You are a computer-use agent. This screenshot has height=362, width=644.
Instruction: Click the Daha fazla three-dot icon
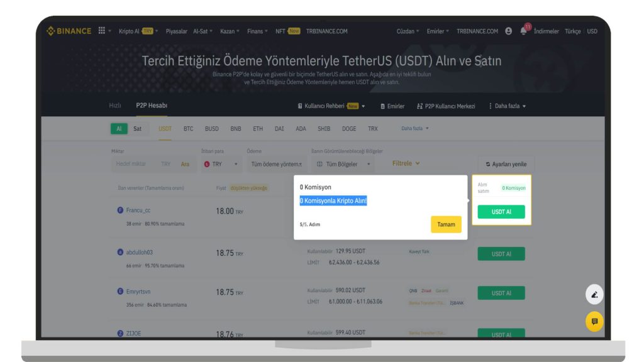tap(490, 106)
